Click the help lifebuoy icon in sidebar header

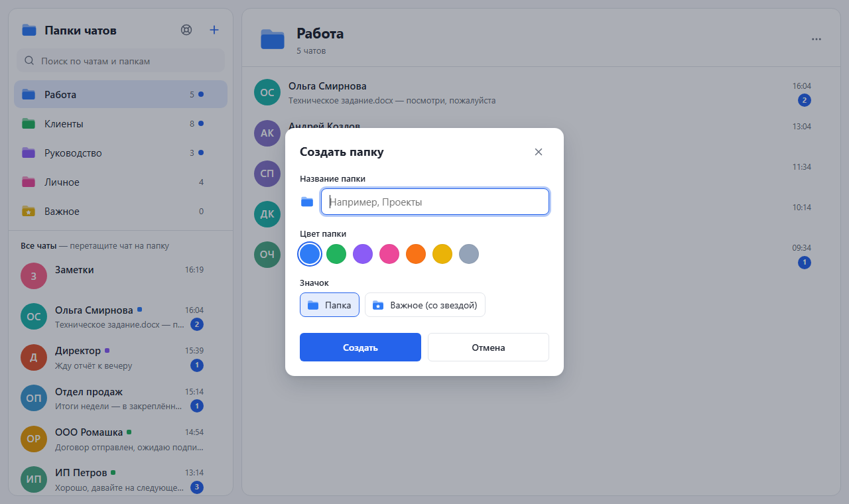point(186,30)
